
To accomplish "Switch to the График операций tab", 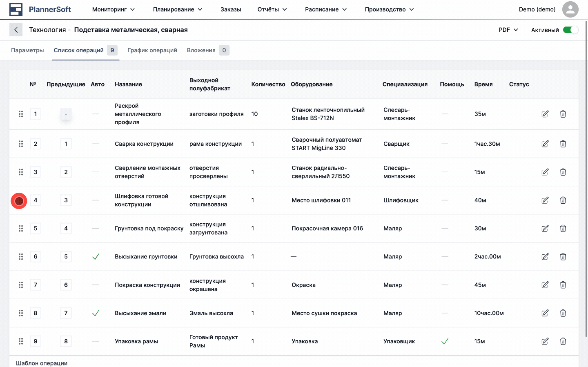I will click(152, 50).
